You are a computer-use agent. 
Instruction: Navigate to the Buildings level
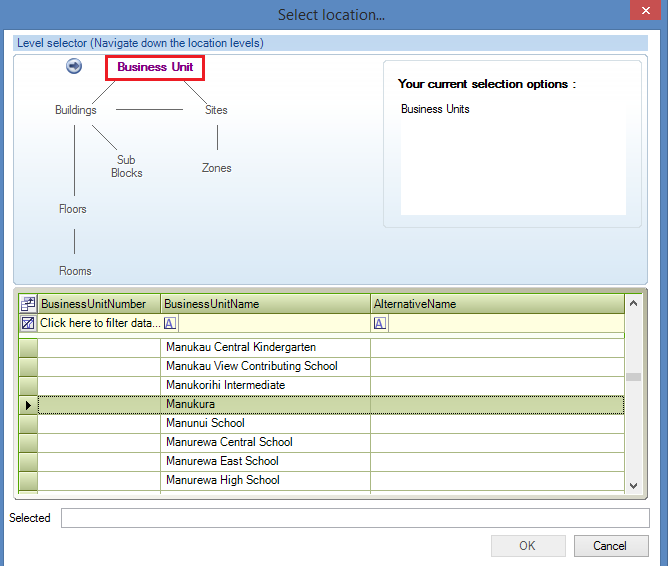[x=76, y=110]
